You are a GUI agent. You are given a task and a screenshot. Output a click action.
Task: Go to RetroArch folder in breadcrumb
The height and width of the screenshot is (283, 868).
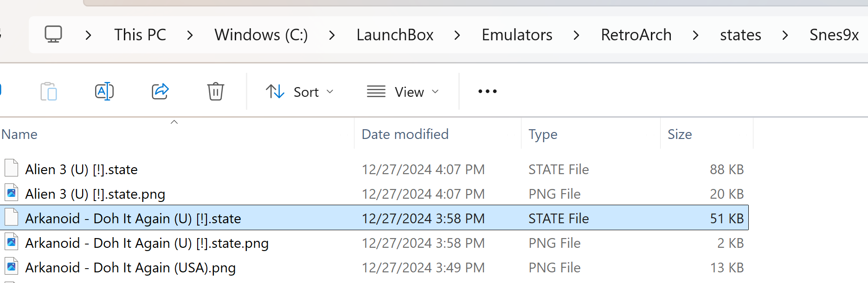click(636, 35)
